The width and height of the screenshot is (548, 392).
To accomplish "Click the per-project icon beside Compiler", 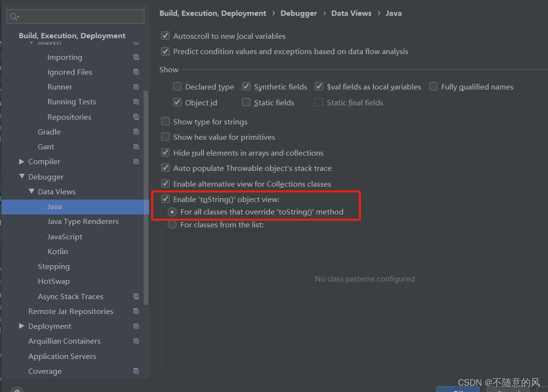I will pyautogui.click(x=136, y=162).
